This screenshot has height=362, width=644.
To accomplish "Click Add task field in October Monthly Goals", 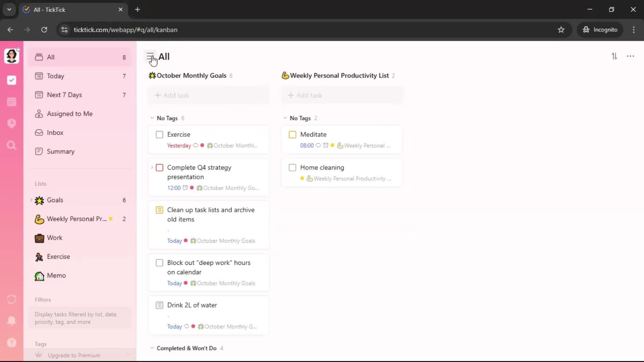I will [209, 95].
